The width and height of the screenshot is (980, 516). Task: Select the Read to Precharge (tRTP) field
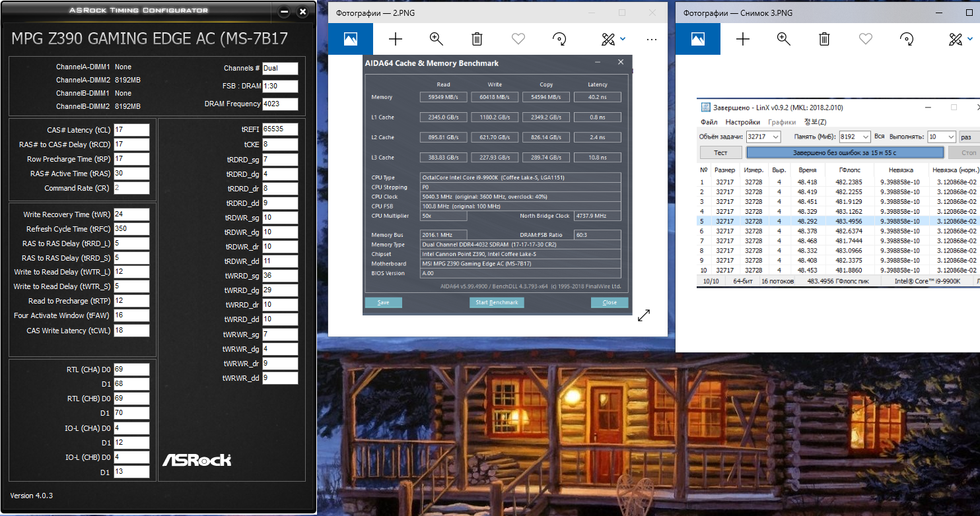point(131,301)
